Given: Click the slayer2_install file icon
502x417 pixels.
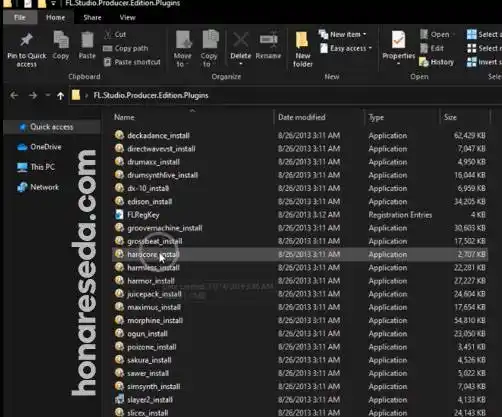Looking at the screenshot, I should (119, 399).
